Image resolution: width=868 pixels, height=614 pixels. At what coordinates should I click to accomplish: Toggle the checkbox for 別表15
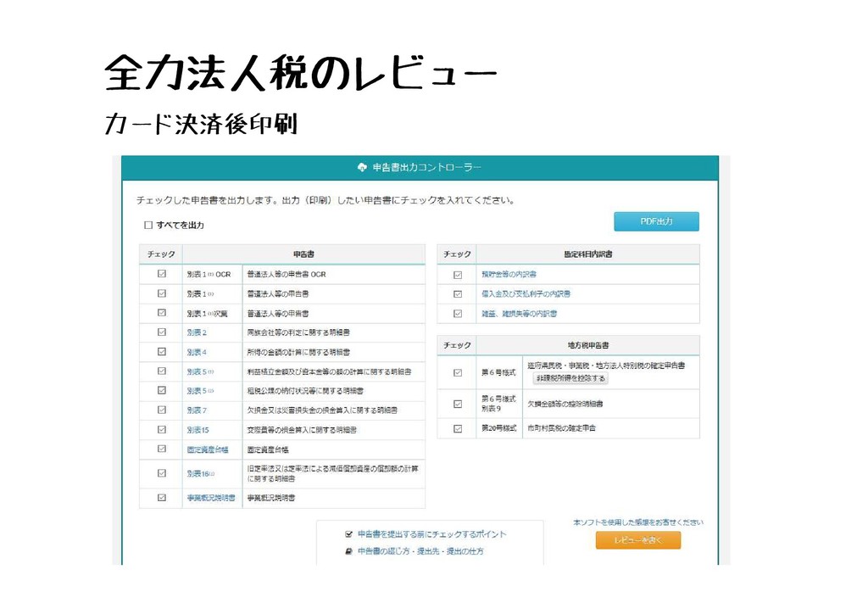tap(162, 430)
